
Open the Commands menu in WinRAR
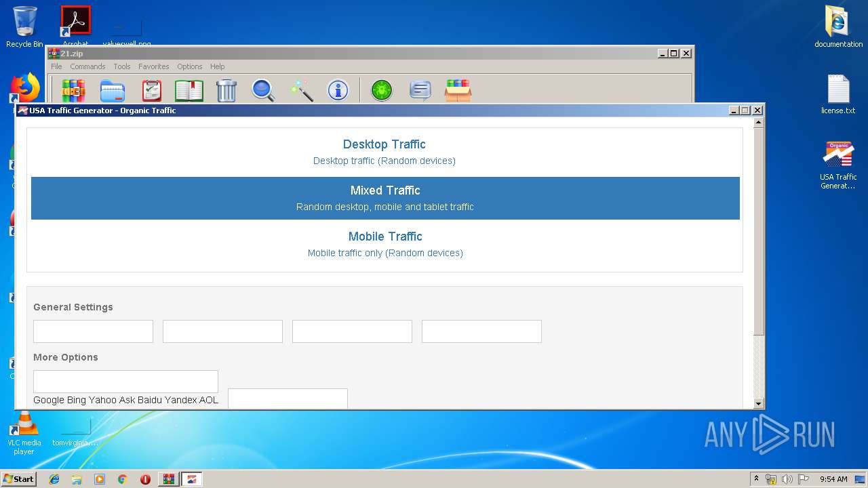coord(87,66)
